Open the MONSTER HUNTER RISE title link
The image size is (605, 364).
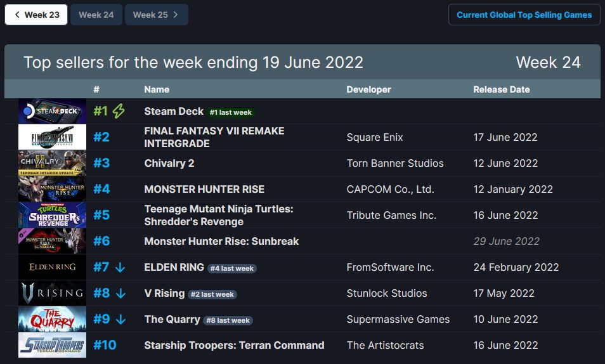pos(204,189)
